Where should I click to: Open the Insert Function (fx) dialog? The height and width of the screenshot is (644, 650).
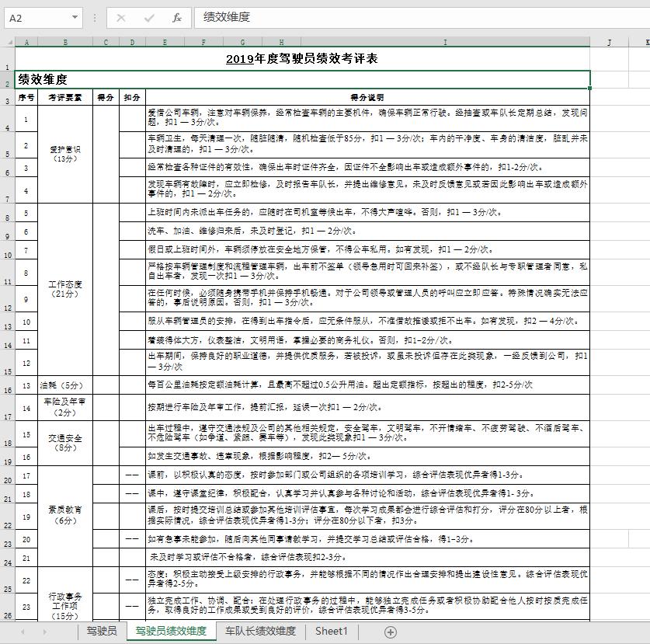pos(177,17)
